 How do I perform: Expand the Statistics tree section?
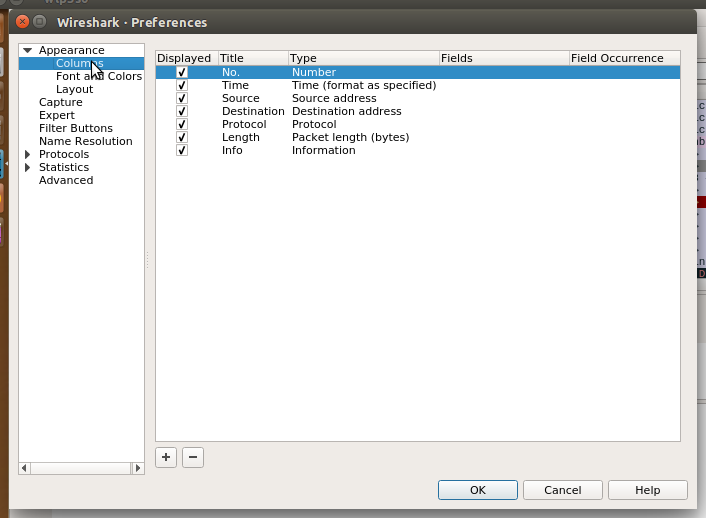(27, 167)
